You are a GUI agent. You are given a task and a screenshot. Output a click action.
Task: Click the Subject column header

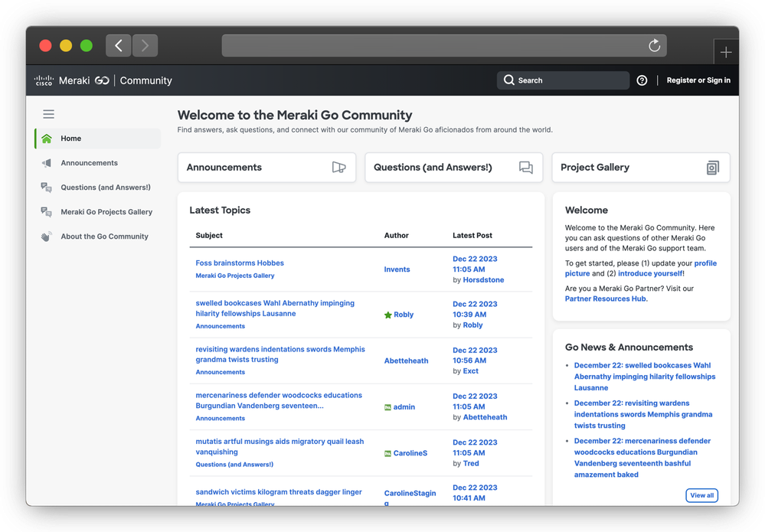pyautogui.click(x=209, y=236)
